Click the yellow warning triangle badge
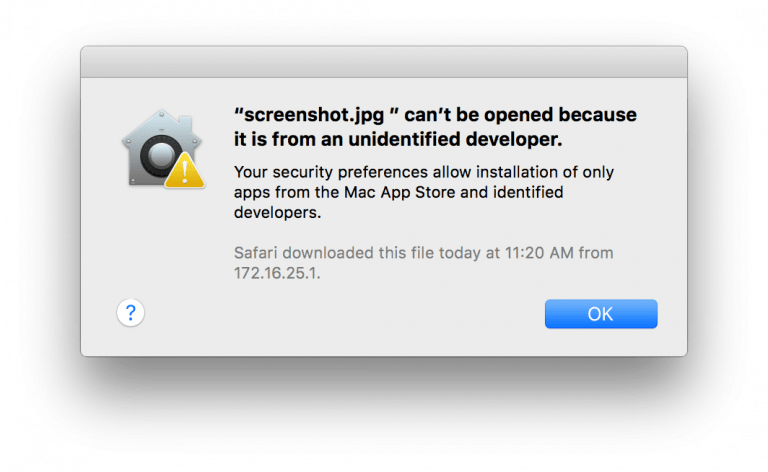The image size is (768, 472). point(185,171)
